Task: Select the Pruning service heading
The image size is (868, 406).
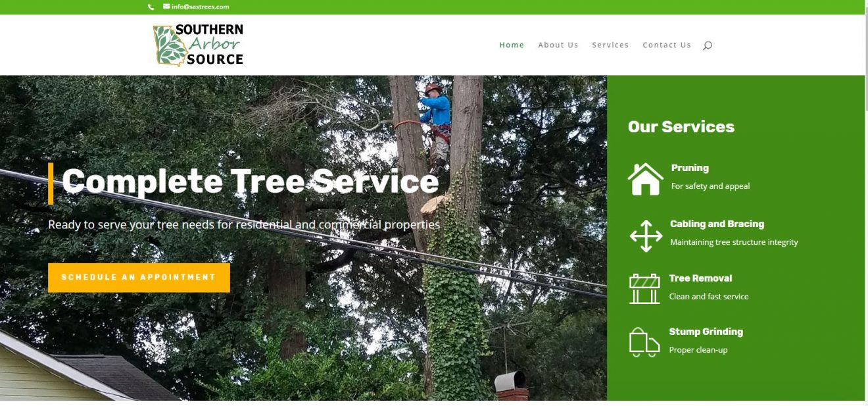Action: pyautogui.click(x=690, y=168)
